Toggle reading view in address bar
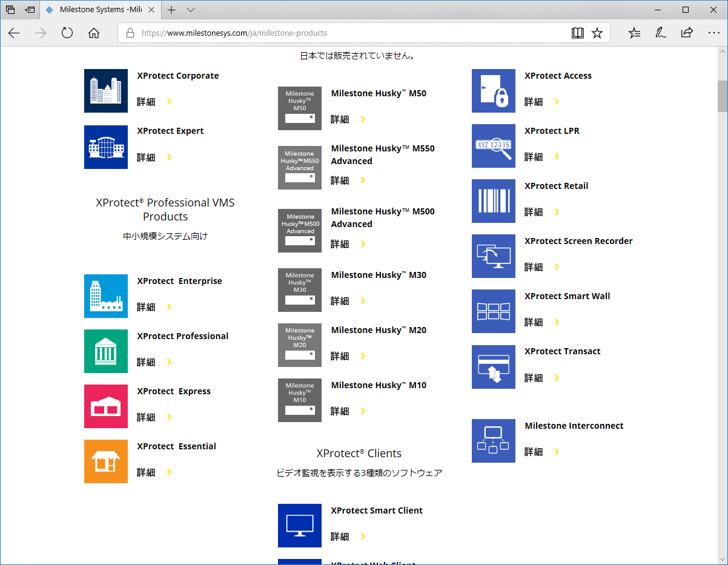The image size is (728, 565). (x=577, y=33)
